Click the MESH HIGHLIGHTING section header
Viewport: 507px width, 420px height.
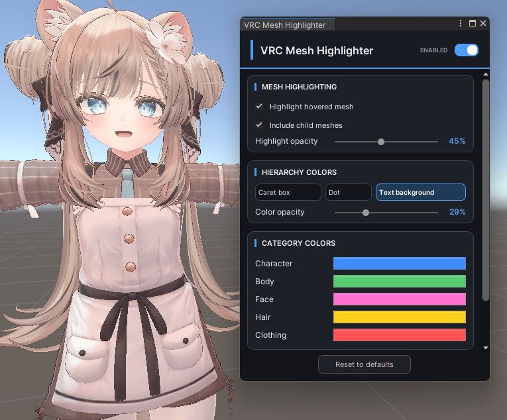pyautogui.click(x=299, y=87)
